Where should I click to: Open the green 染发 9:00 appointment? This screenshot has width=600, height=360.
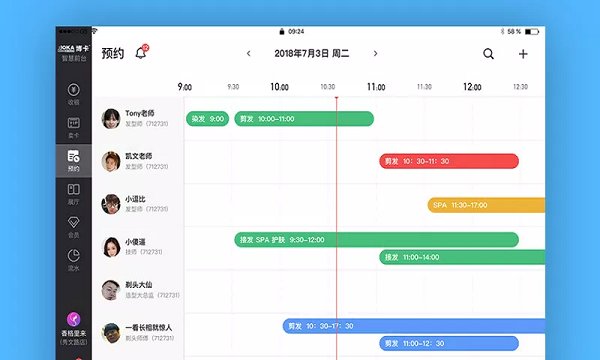(x=207, y=119)
